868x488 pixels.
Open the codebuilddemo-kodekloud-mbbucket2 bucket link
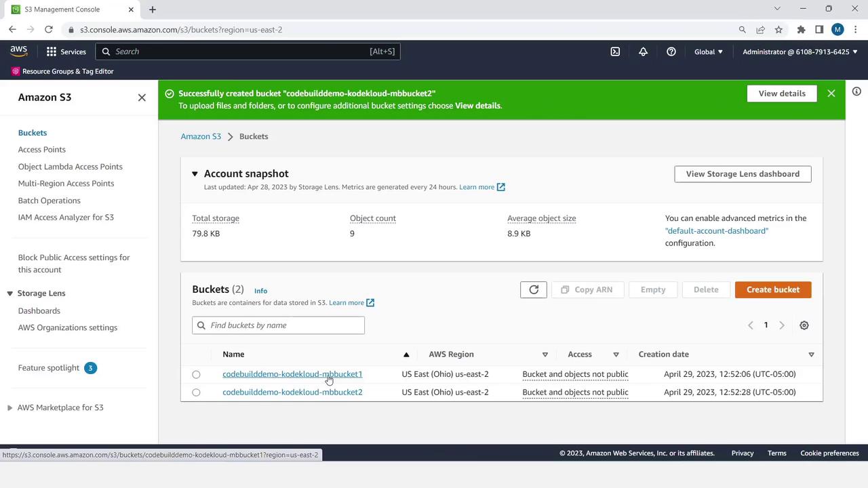point(292,392)
